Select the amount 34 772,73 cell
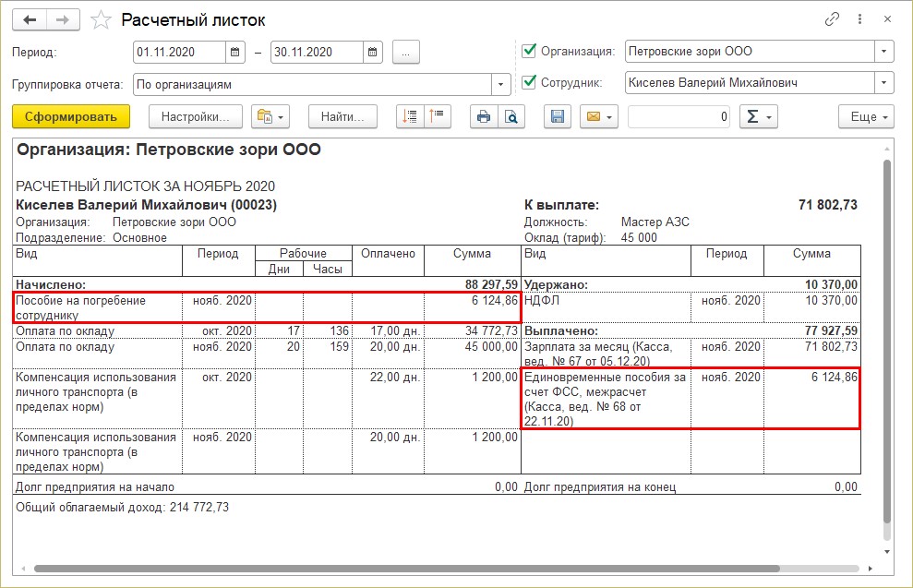 point(473,330)
